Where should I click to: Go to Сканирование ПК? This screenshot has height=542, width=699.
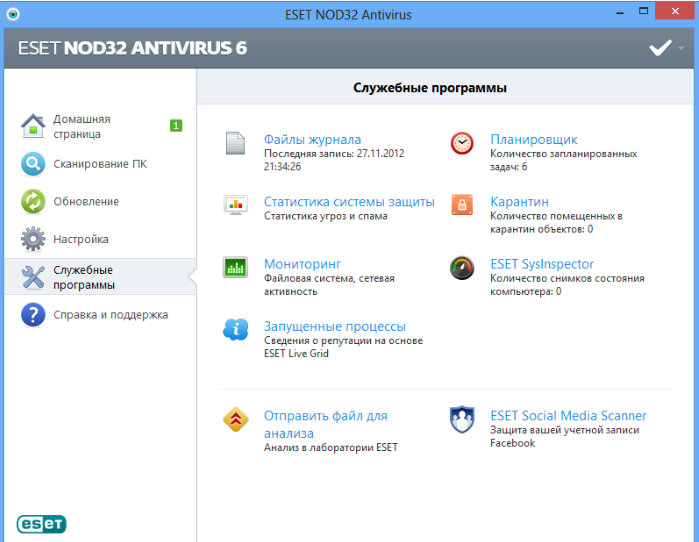(x=101, y=164)
